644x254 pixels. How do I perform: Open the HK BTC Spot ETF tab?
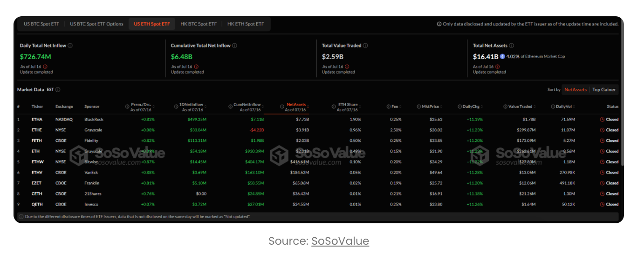199,24
